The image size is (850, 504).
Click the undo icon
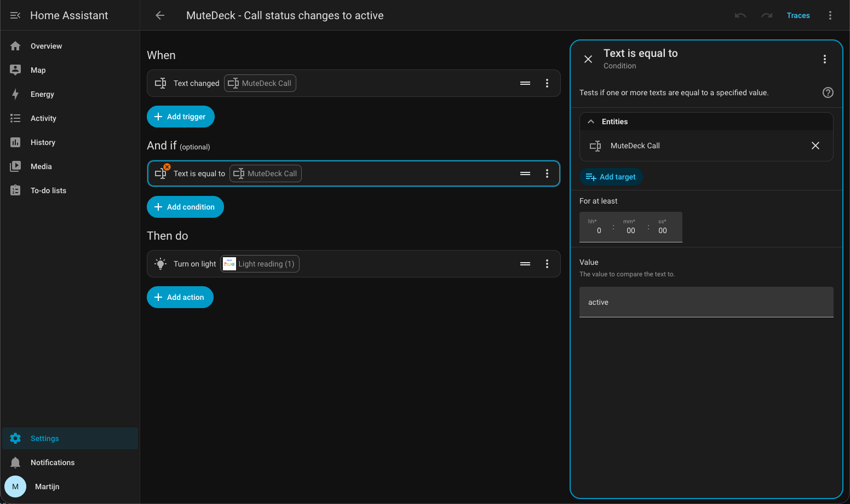pos(740,15)
